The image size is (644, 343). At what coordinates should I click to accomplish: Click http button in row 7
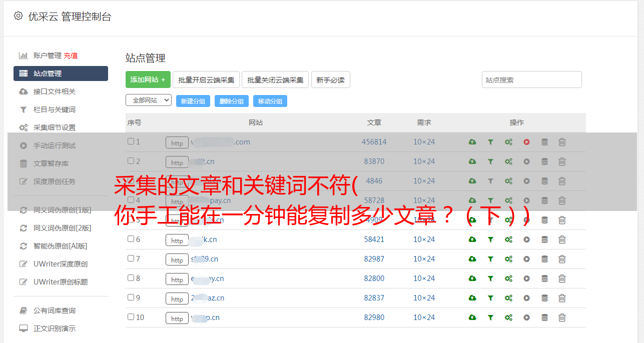point(177,260)
